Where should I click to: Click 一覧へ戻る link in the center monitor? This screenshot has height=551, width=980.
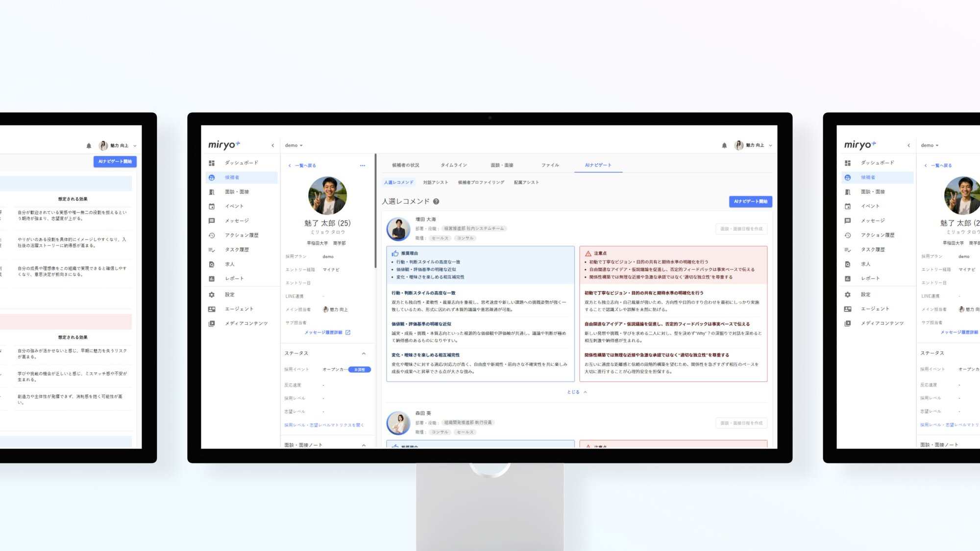coord(302,166)
